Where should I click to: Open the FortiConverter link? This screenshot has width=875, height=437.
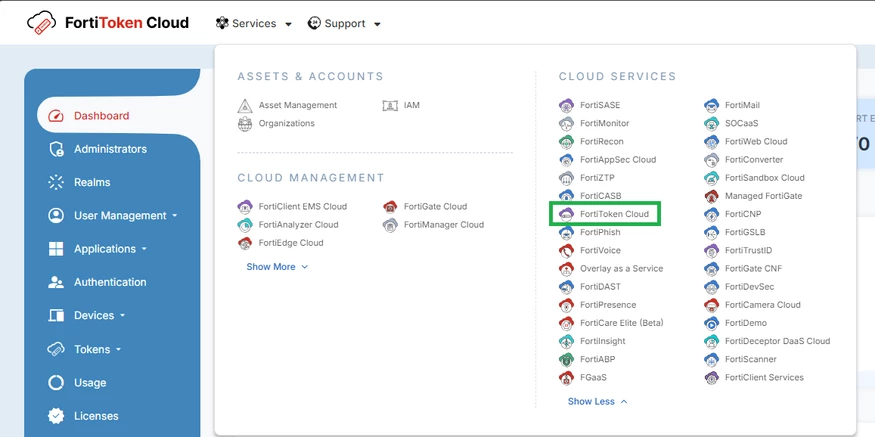(754, 160)
